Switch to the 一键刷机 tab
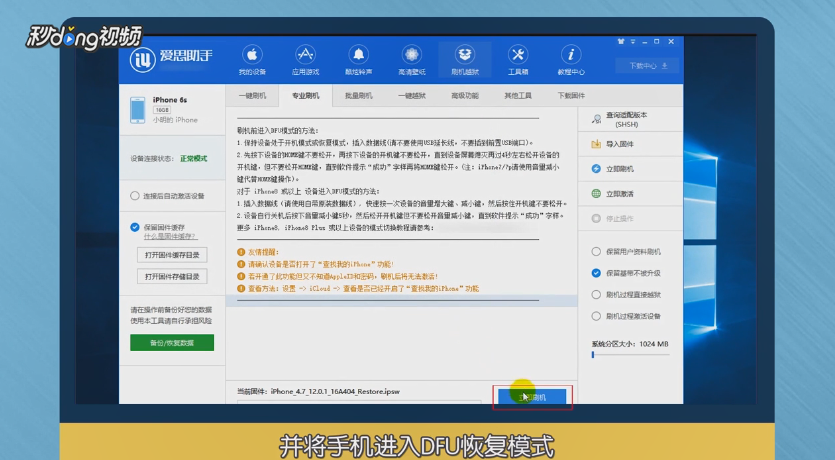The image size is (835, 460). (x=252, y=96)
